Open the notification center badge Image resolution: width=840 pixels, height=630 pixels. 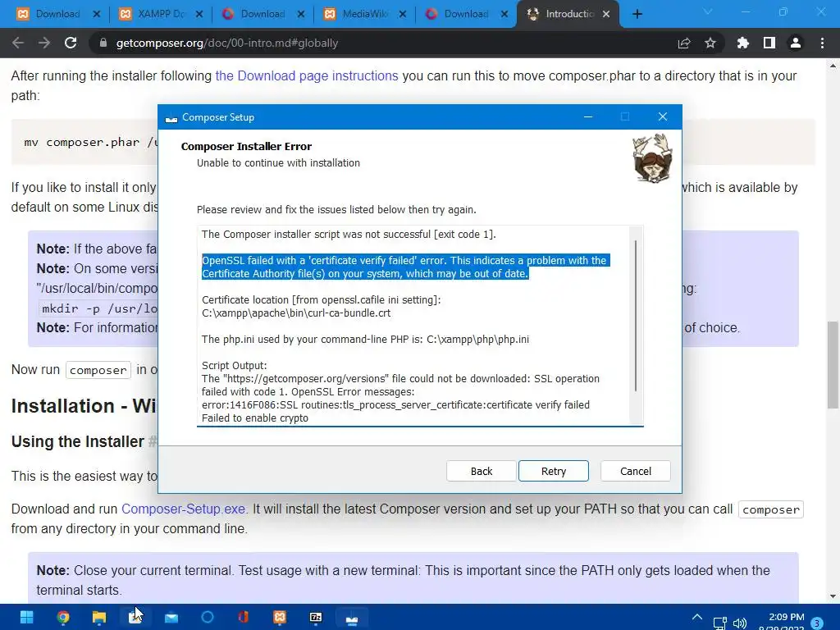click(817, 623)
